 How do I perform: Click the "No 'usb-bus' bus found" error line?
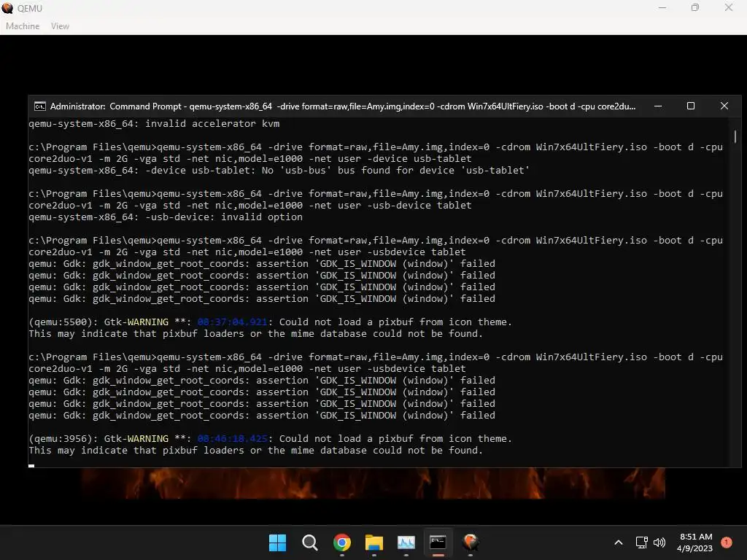tap(279, 171)
